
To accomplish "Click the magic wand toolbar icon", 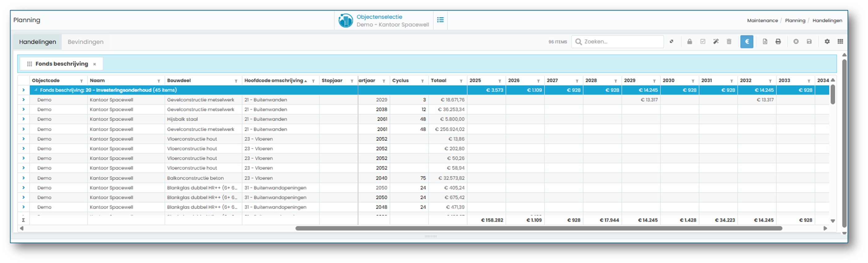I will pos(716,41).
